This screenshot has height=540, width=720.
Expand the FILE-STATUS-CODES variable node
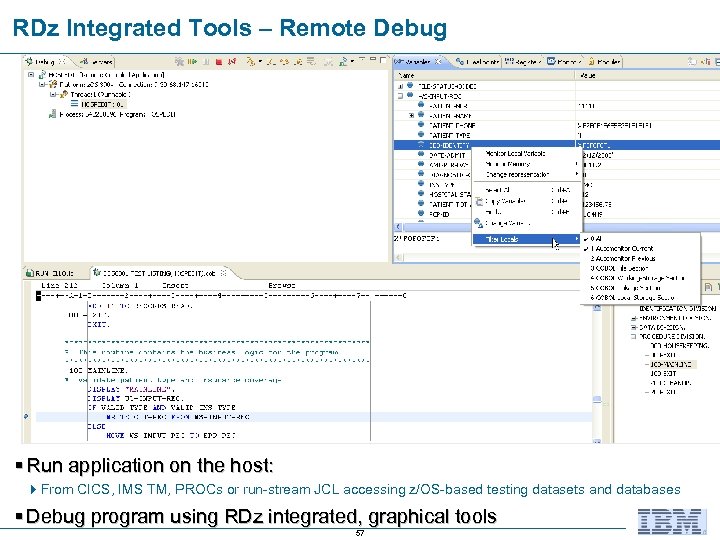[400, 86]
